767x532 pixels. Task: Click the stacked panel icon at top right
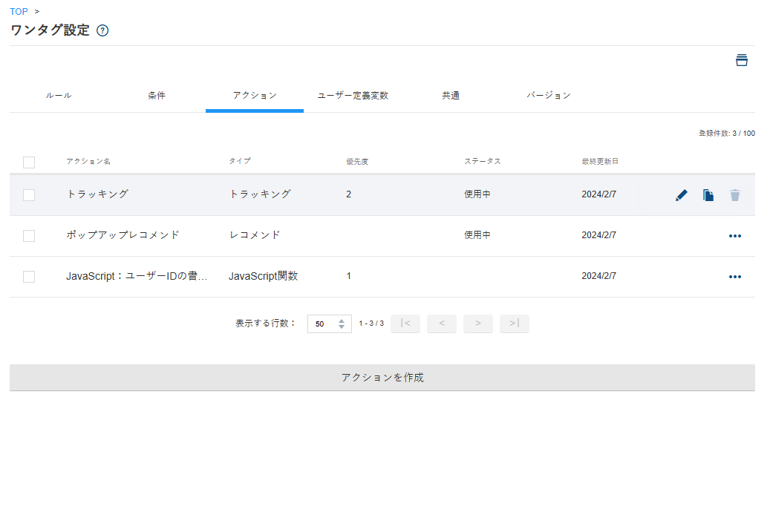click(x=742, y=60)
